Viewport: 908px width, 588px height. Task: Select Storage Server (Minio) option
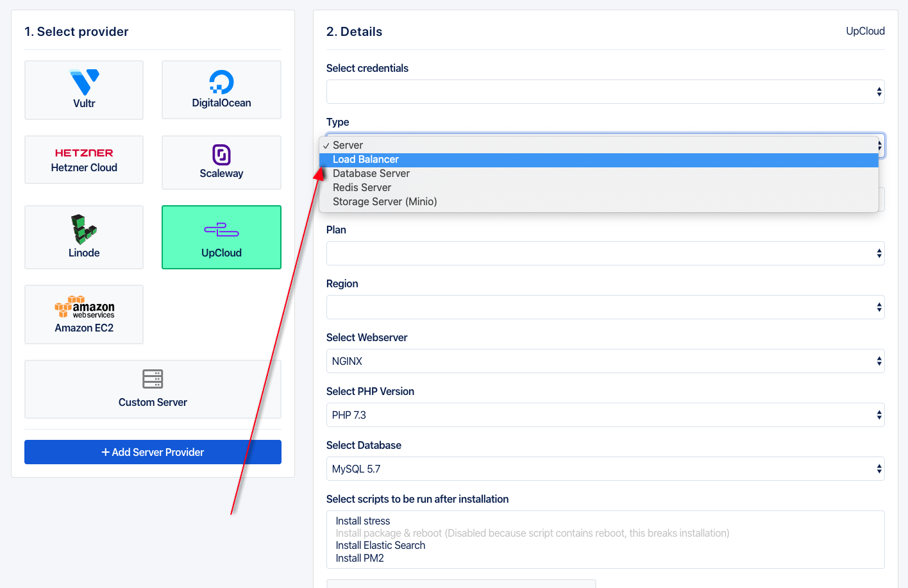599,202
